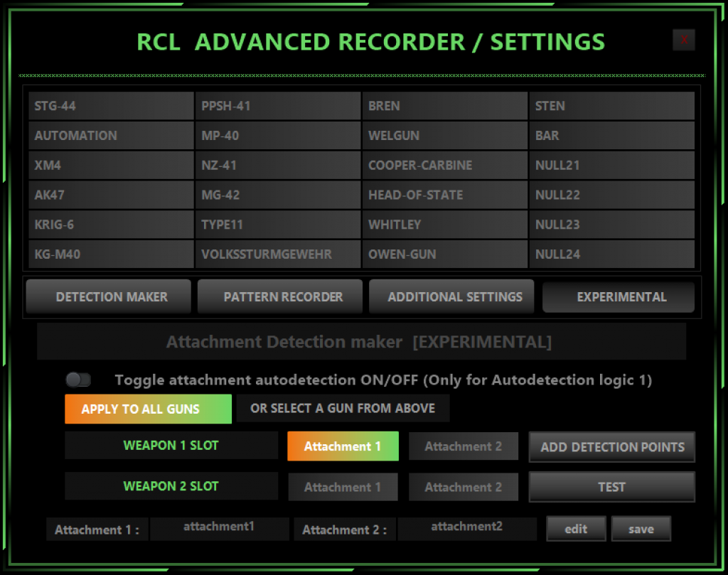Select the MP-40 weapon entry
This screenshot has height=575, width=728.
(278, 135)
